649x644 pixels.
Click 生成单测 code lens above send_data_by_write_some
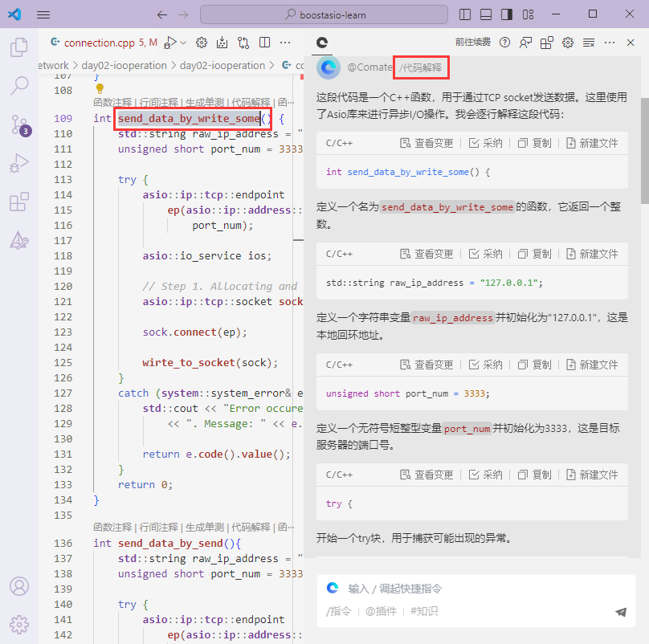205,102
